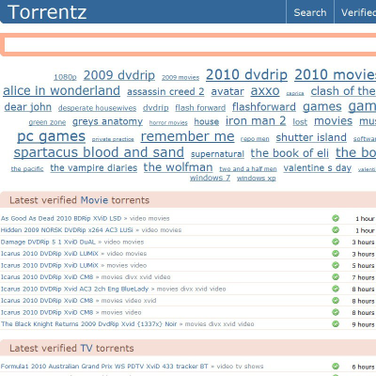This screenshot has height=376, width=376.
Task: Click the TV link in section heading
Action: coord(86,348)
